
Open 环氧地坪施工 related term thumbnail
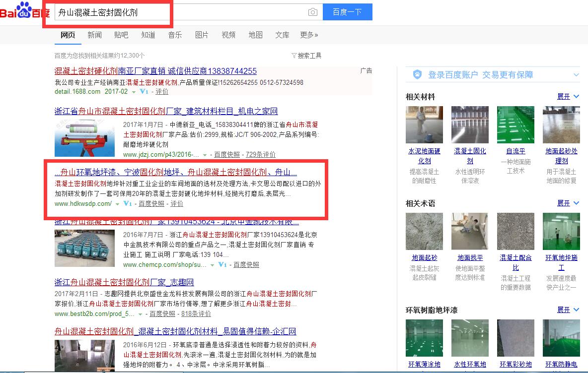click(x=561, y=231)
